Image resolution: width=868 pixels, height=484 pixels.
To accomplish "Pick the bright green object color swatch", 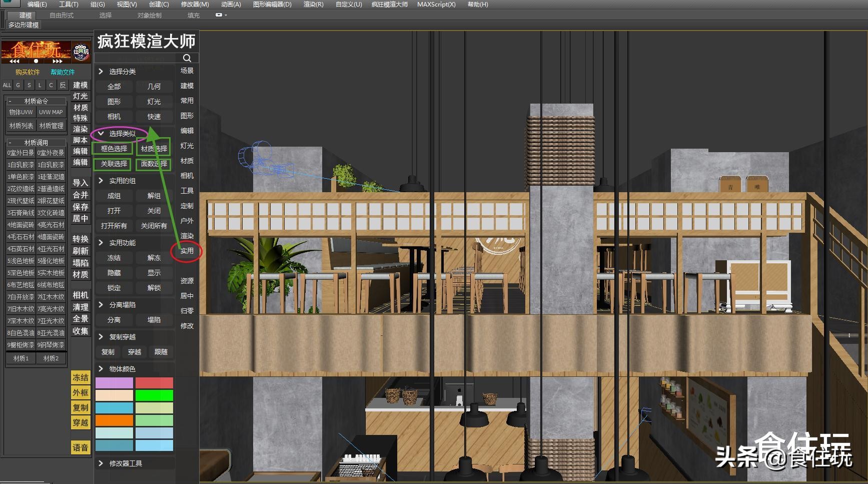I will tap(154, 395).
